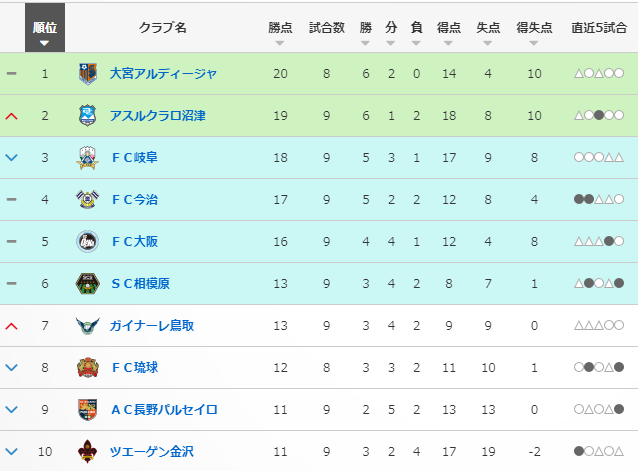Screen dimensions: 640x471
Task: Click the FC琉球 team crest
Action: click(x=87, y=368)
